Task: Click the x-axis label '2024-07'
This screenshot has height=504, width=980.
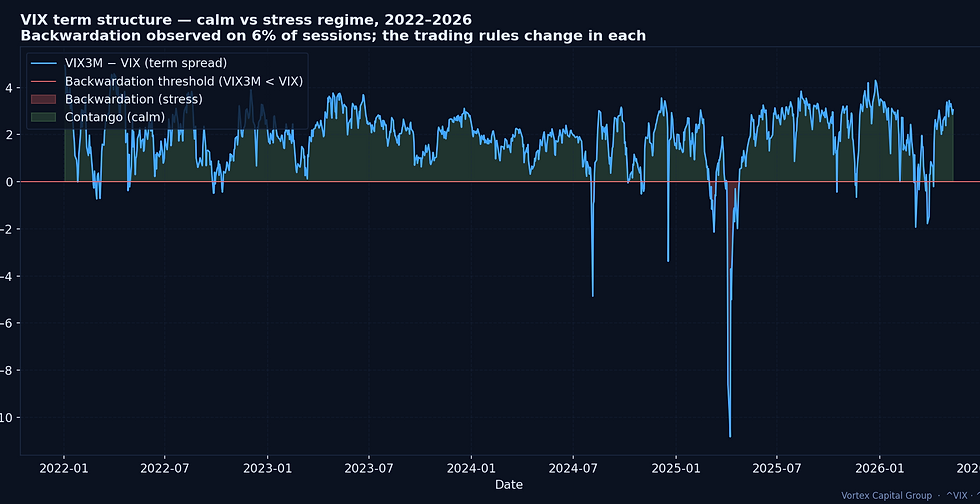Action: [x=572, y=468]
